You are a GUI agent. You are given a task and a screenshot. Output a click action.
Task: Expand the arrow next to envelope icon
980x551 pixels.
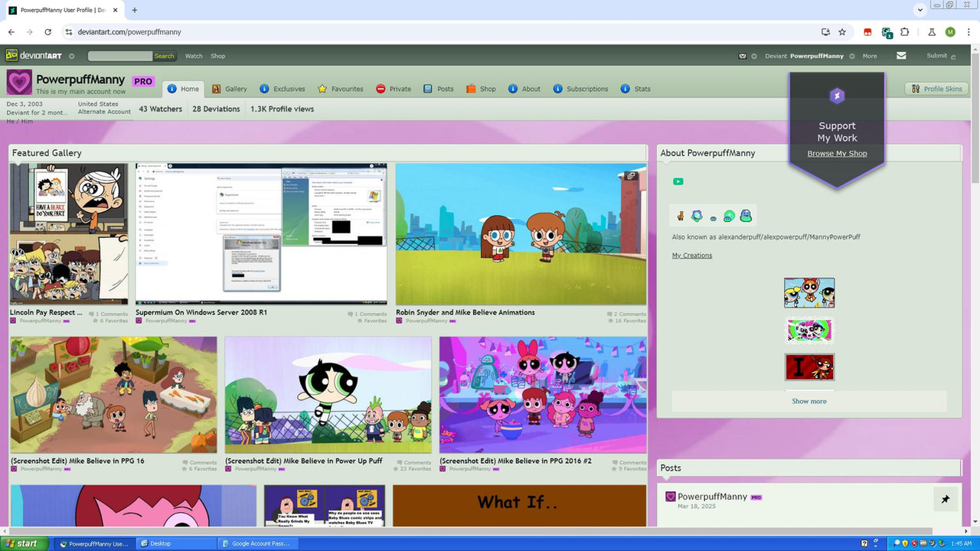(x=754, y=56)
